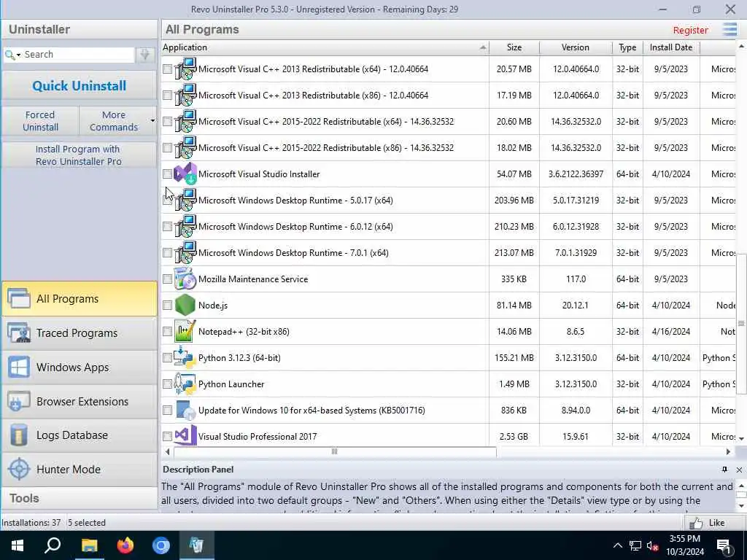Click the Forced Uninstall button
This screenshot has width=747, height=560.
[x=41, y=121]
